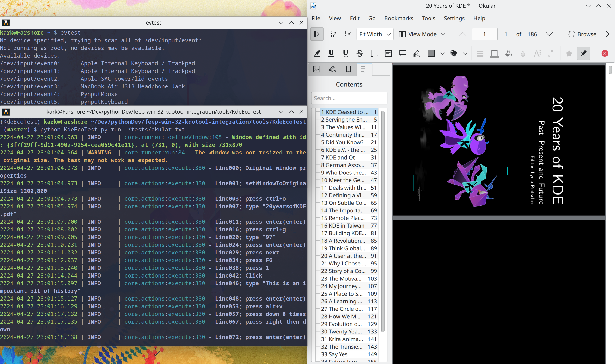
Task: Click the Contents Search field
Action: coord(349,98)
